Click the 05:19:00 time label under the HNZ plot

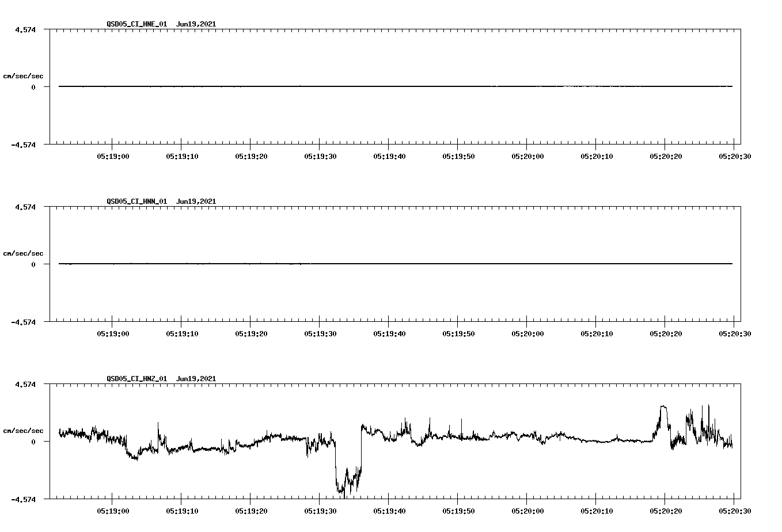click(113, 511)
